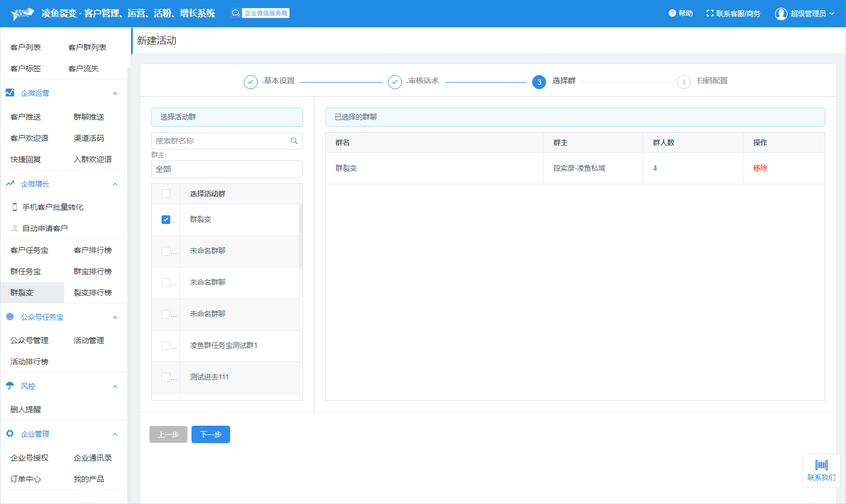Click the 搜索群名称 search field
This screenshot has height=504, width=846.
click(220, 141)
